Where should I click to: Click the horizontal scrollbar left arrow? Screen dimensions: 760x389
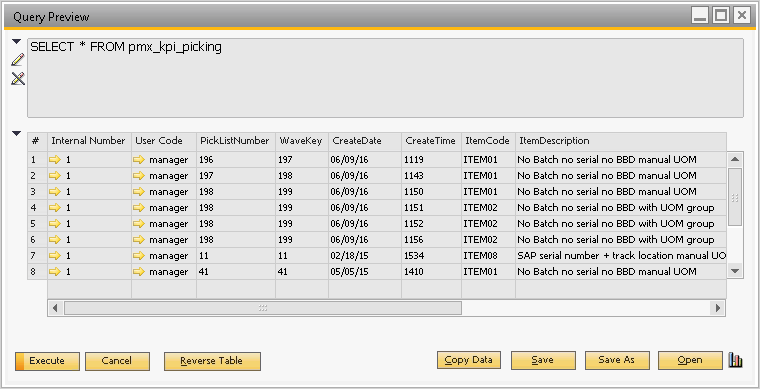[x=55, y=308]
